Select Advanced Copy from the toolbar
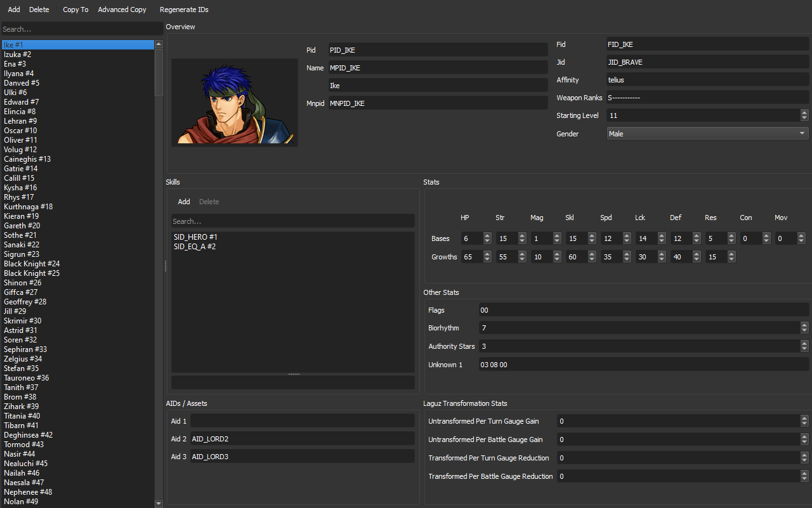Image resolution: width=812 pixels, height=508 pixels. click(122, 10)
